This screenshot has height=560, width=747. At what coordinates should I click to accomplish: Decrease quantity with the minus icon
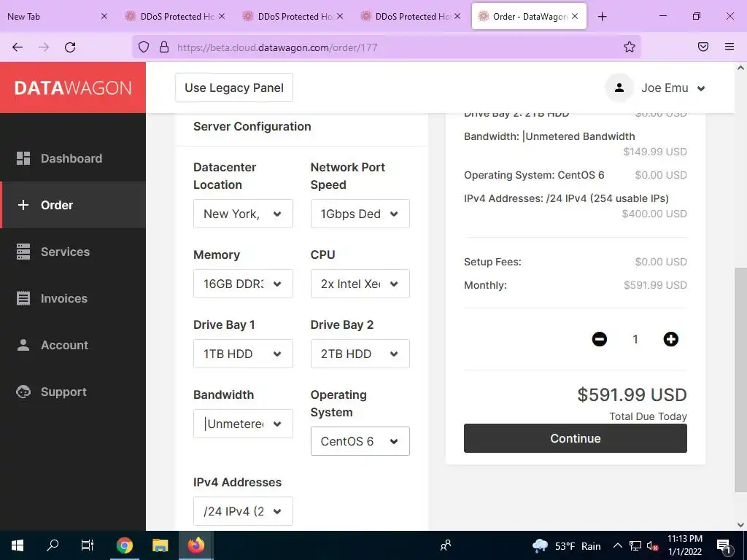[x=600, y=339]
